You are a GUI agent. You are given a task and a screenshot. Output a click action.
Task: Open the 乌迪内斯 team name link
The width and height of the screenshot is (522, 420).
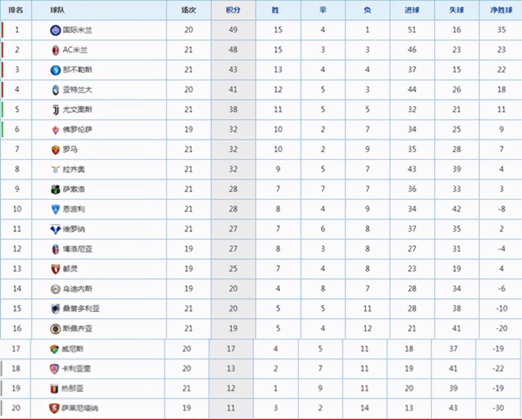77,289
